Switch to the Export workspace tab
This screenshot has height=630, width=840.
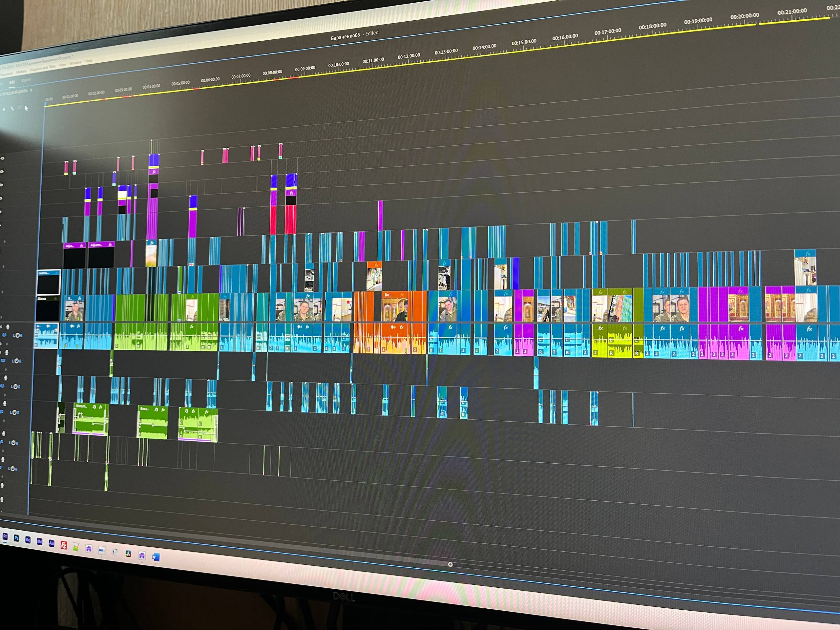pos(26,80)
